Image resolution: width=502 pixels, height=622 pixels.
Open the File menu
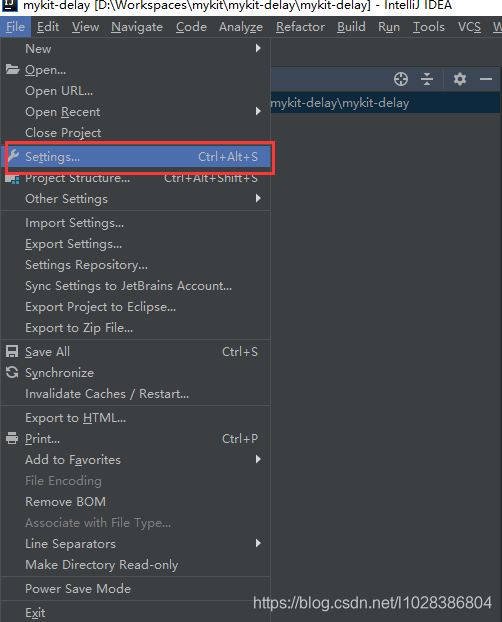click(x=15, y=27)
